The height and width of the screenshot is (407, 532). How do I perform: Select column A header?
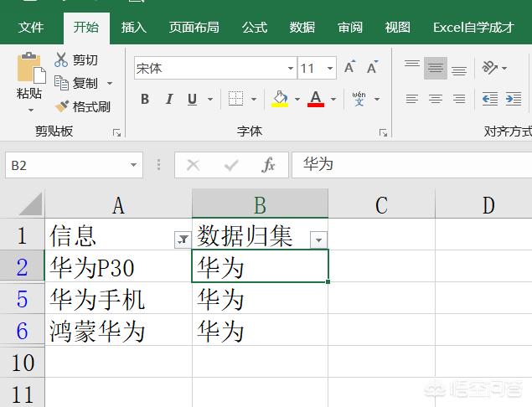coord(118,204)
